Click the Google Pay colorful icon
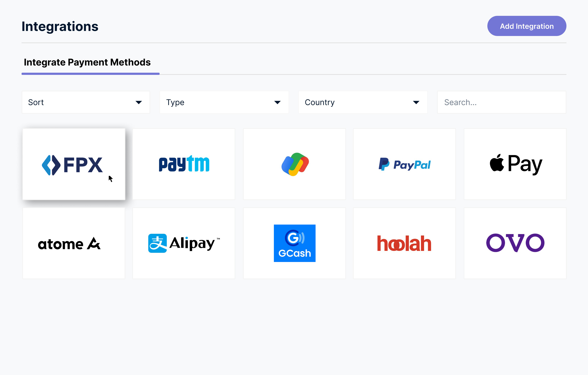588x375 pixels. 294,164
